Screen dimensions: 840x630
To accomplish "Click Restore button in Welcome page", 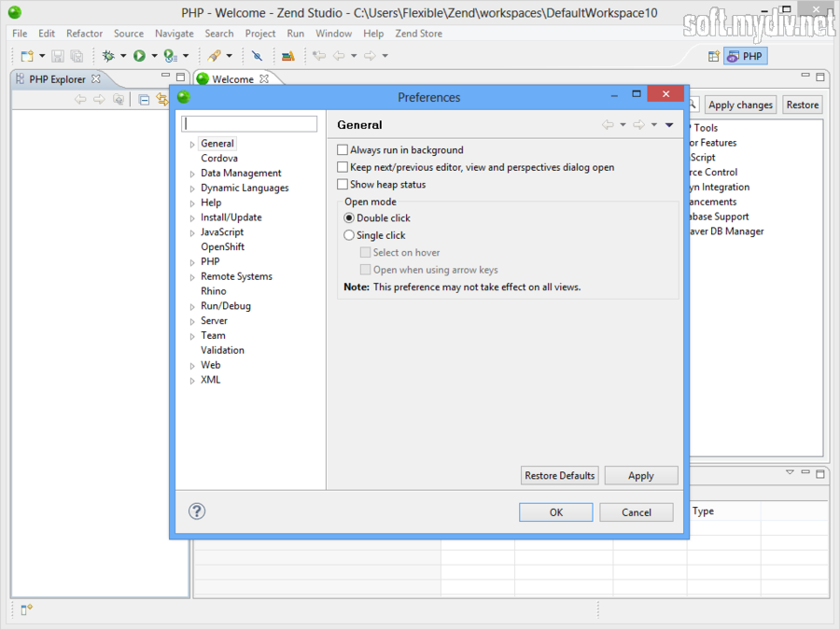I will tap(802, 105).
